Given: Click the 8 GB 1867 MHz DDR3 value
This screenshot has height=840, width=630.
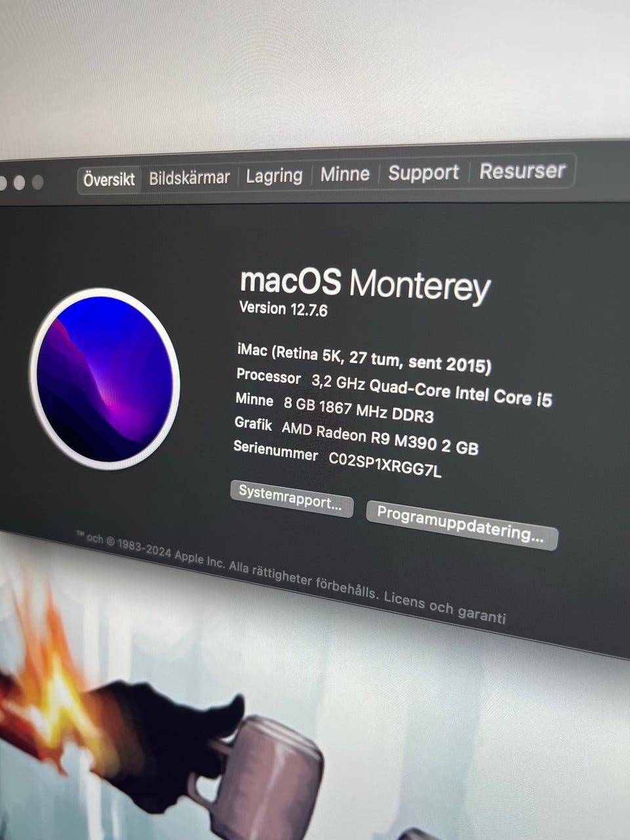Looking at the screenshot, I should pyautogui.click(x=358, y=410).
